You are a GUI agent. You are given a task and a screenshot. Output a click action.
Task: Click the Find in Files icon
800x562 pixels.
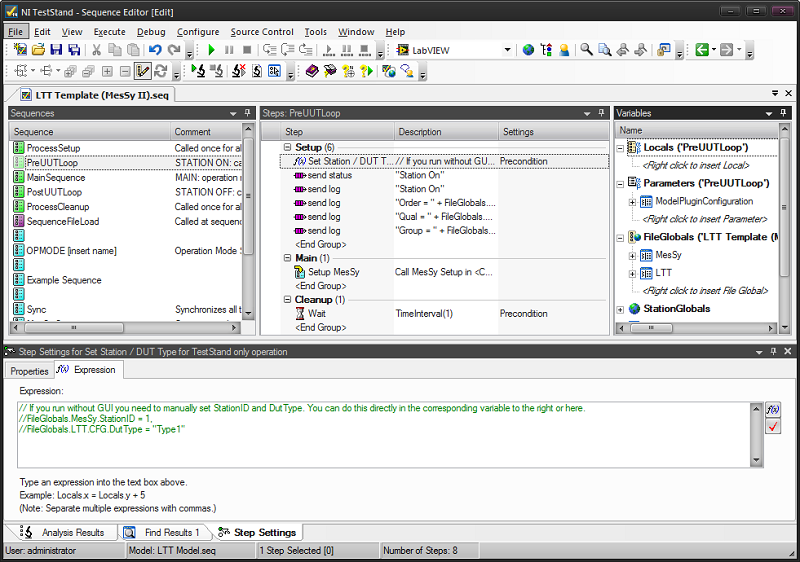[x=605, y=49]
